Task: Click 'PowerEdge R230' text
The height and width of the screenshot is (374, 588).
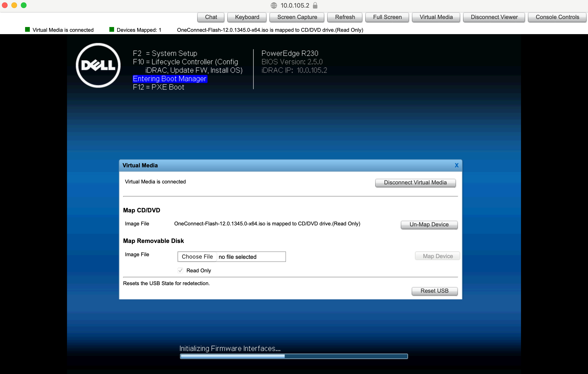Action: pyautogui.click(x=290, y=53)
